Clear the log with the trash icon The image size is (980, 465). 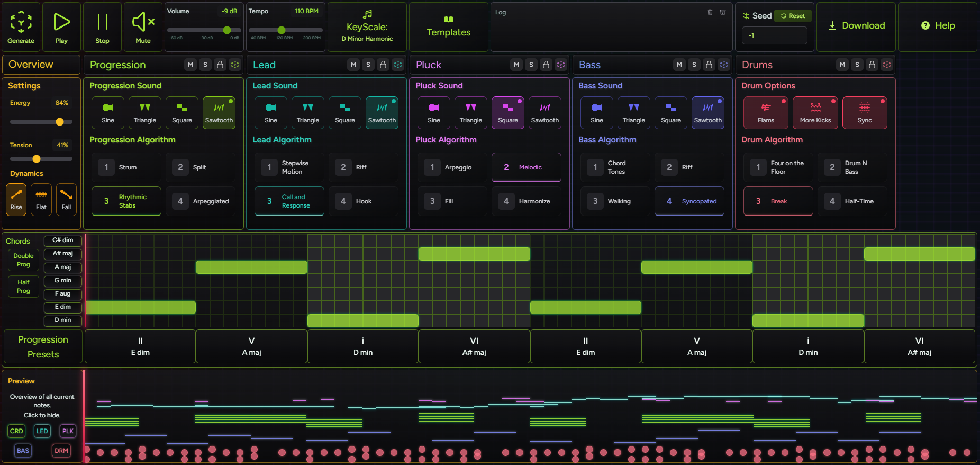[x=710, y=12]
